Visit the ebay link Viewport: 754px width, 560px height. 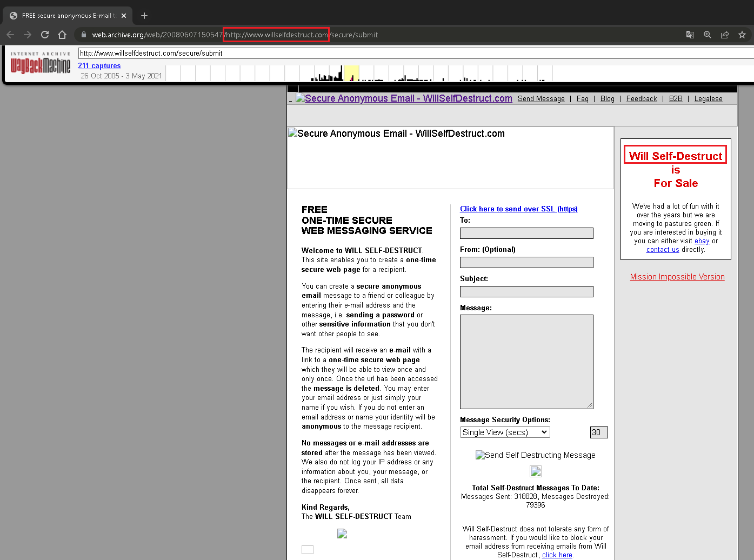coord(702,241)
